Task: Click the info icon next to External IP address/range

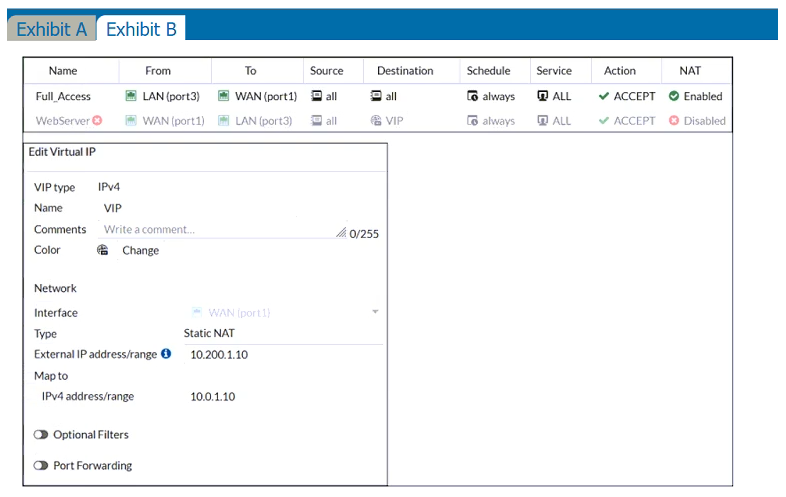Action: [166, 354]
